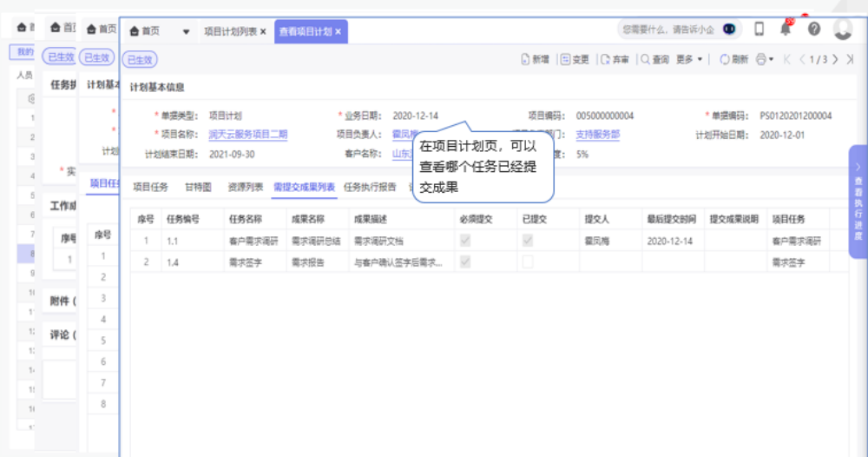Image resolution: width=868 pixels, height=457 pixels.
Task: Go to the next record arrow
Action: click(835, 59)
